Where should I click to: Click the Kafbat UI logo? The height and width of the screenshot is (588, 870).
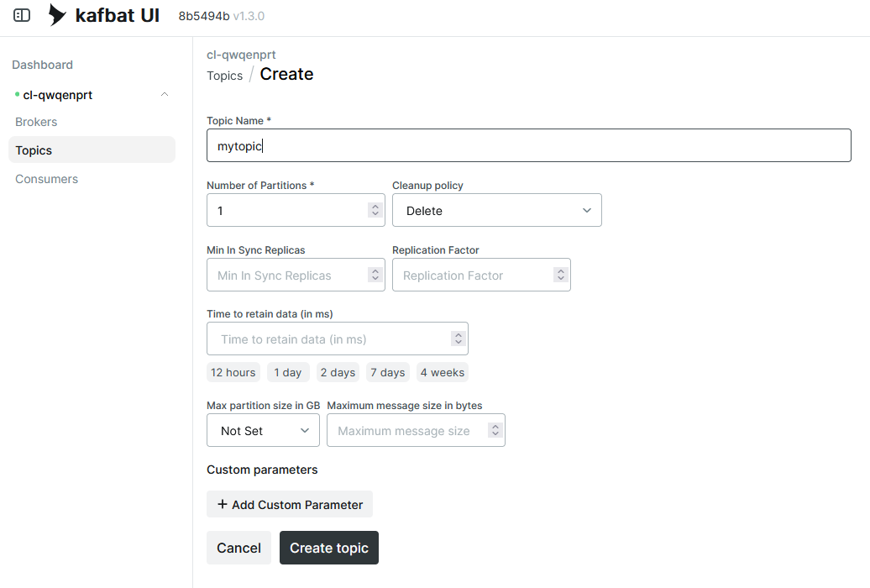tap(103, 14)
